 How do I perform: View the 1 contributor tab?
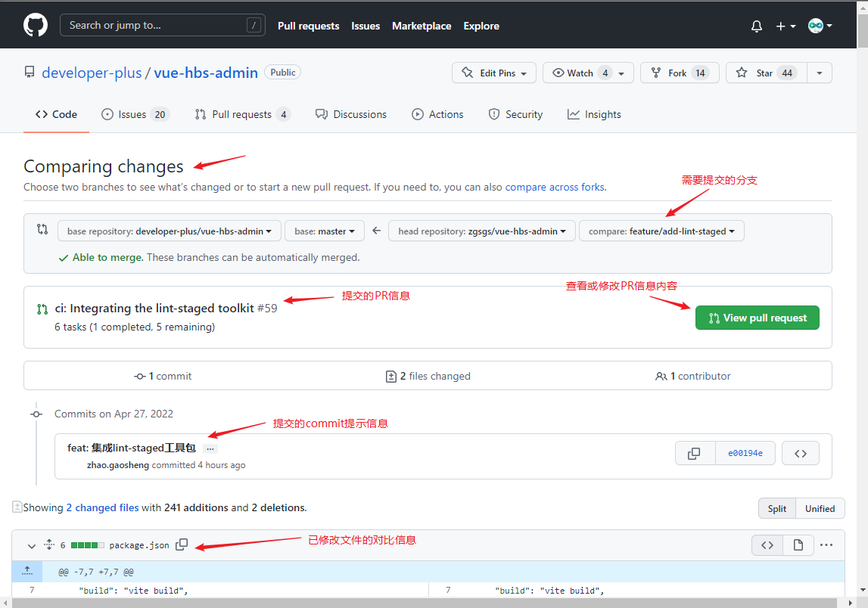coord(692,376)
